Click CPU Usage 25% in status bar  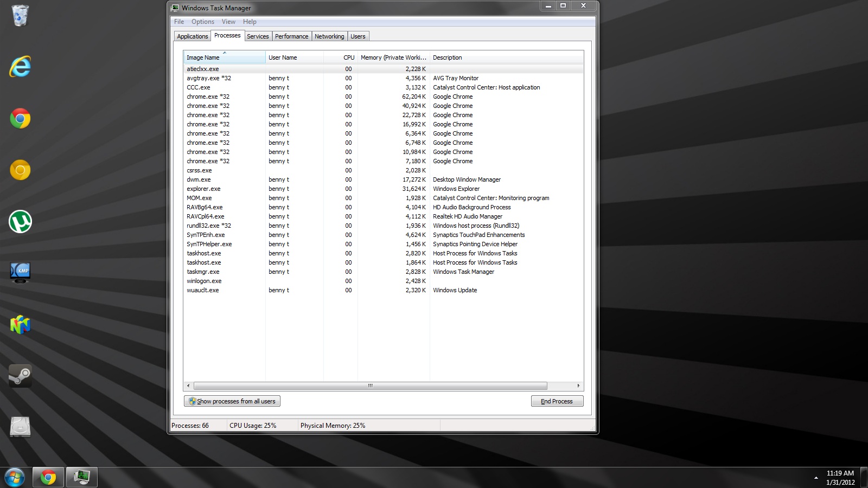point(253,426)
